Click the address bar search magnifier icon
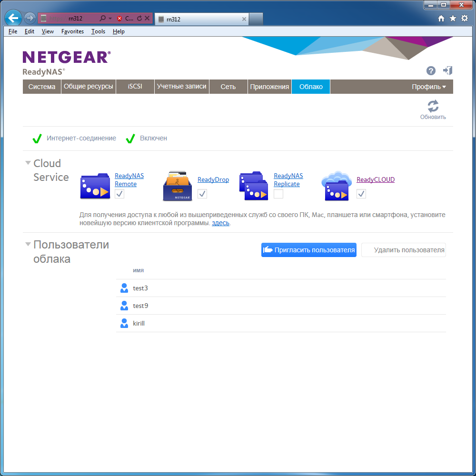 [103, 18]
